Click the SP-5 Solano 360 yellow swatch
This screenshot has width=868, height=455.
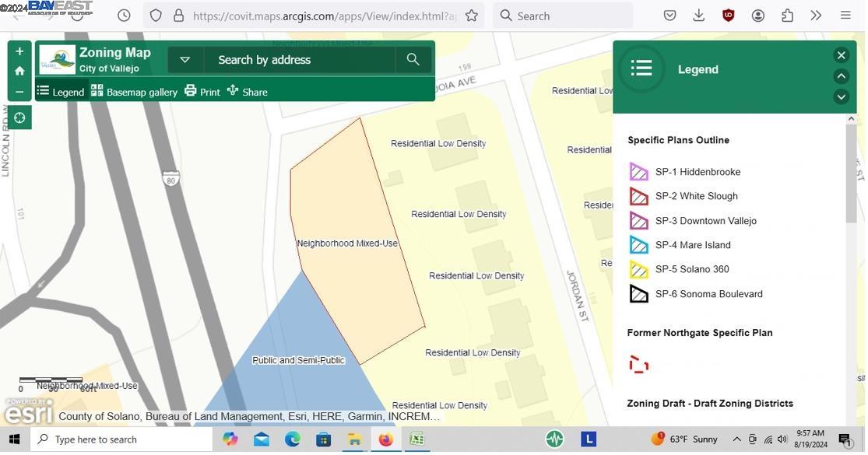(638, 270)
